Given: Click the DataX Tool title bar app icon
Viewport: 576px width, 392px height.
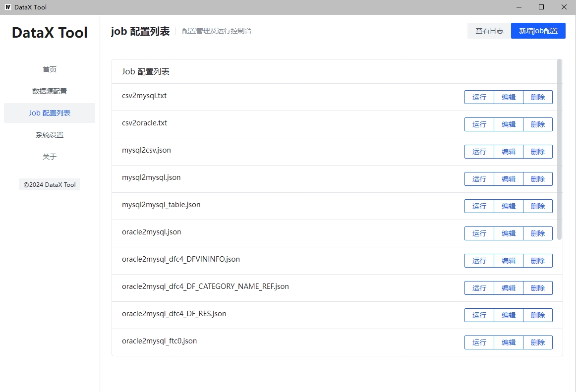Looking at the screenshot, I should (8, 7).
